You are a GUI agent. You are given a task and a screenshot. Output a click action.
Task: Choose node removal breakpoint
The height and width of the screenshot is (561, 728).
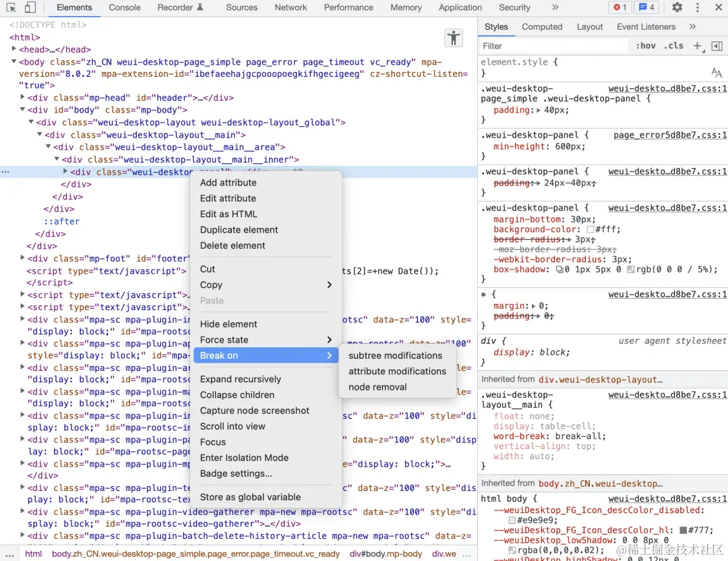pos(397,387)
